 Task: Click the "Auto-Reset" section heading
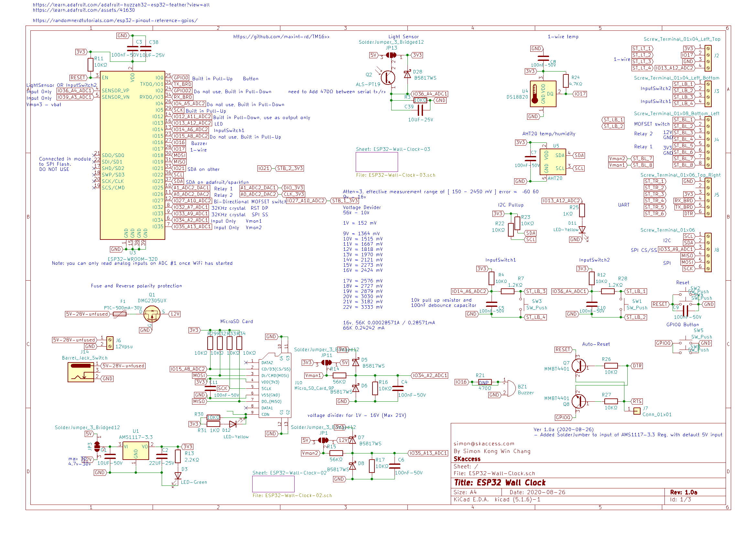coord(596,344)
